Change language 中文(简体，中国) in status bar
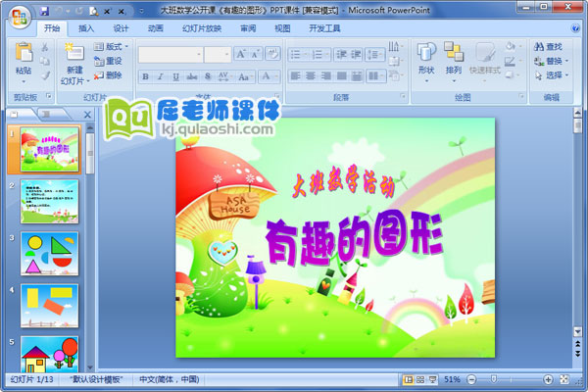Viewport: 588px width, 392px height. [x=170, y=379]
